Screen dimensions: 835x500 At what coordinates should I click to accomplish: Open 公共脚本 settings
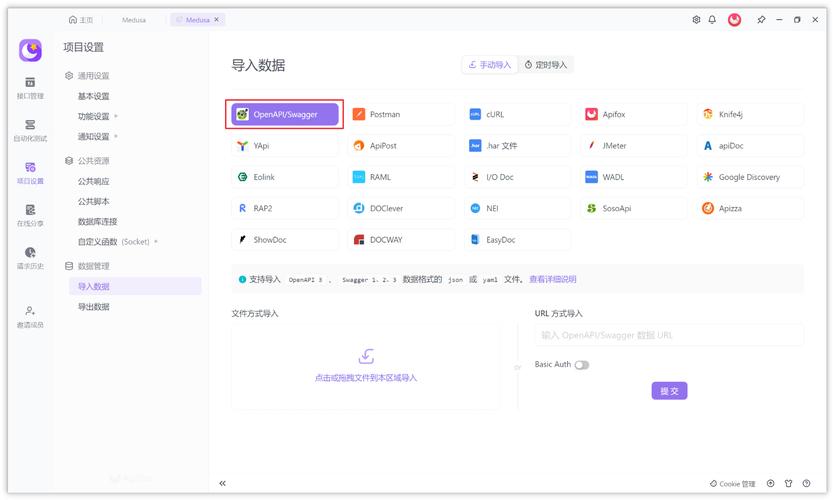[94, 202]
